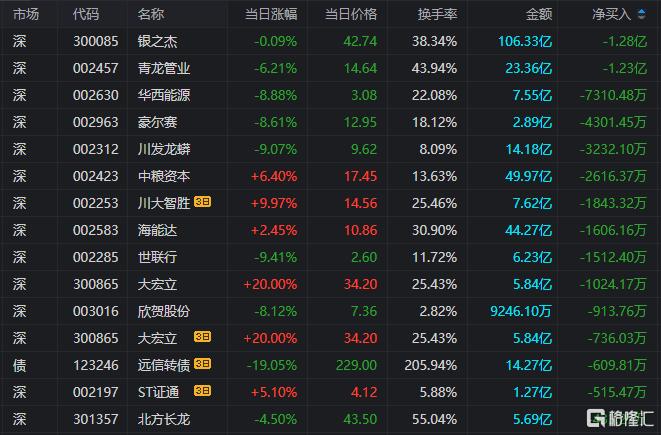The image size is (661, 435).
Task: Click the 代码 column header
Action: 86,14
